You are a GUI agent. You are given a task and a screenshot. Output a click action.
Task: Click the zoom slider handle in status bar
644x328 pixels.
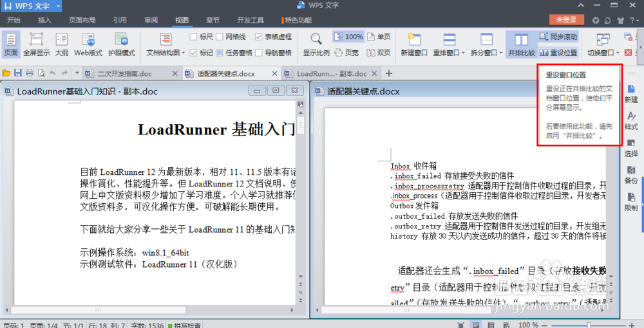(589, 325)
